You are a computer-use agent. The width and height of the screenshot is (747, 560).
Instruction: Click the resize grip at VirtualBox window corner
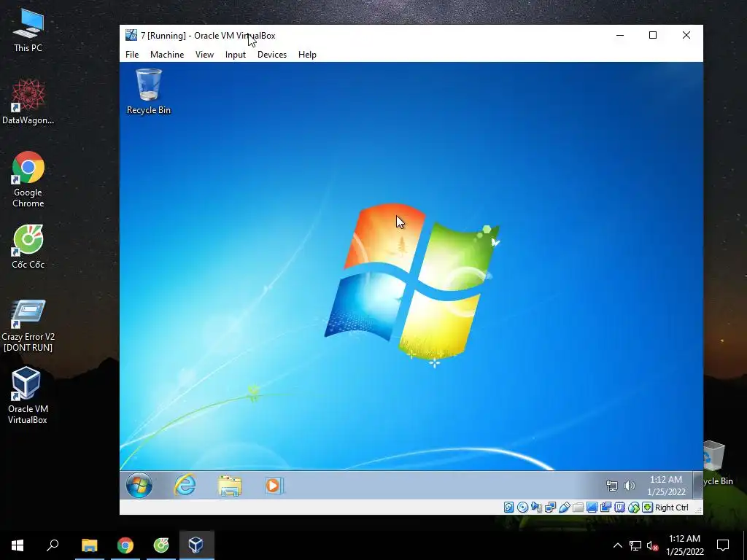pos(699,510)
